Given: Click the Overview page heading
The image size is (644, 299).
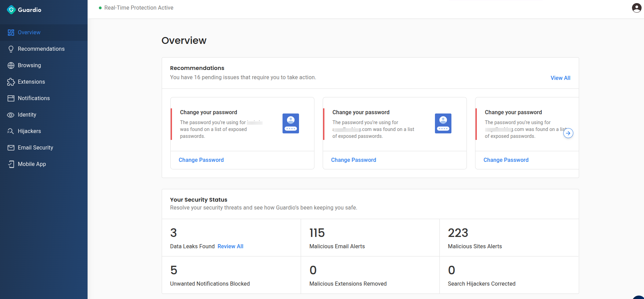Looking at the screenshot, I should pyautogui.click(x=184, y=40).
